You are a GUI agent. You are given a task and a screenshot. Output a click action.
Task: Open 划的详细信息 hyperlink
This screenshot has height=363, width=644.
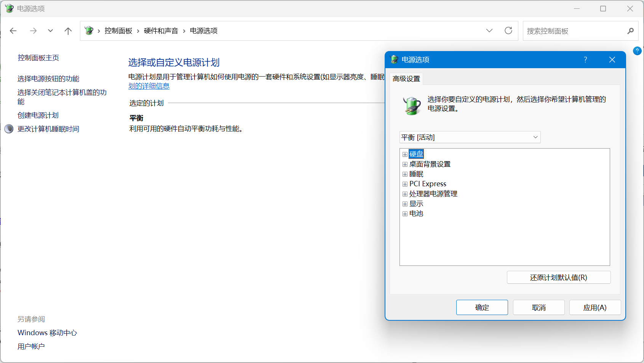149,86
